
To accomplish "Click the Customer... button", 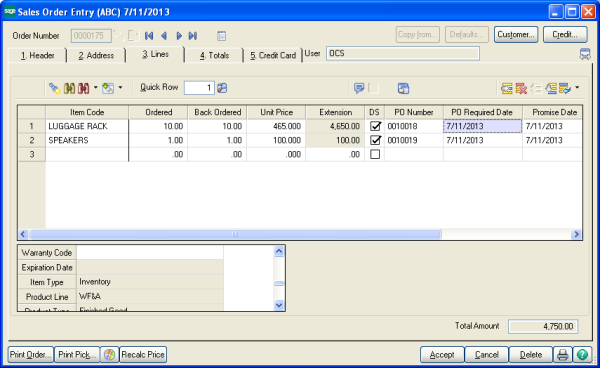I will pos(516,34).
